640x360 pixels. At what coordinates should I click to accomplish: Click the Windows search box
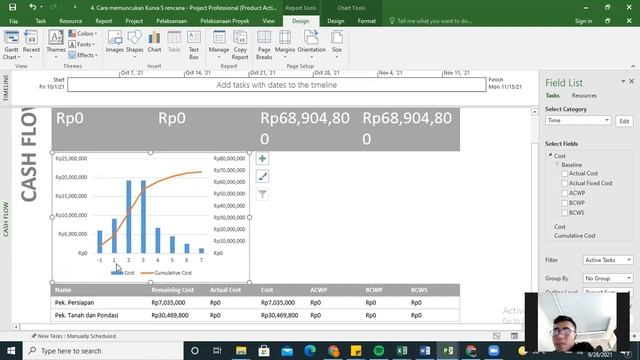point(103,351)
